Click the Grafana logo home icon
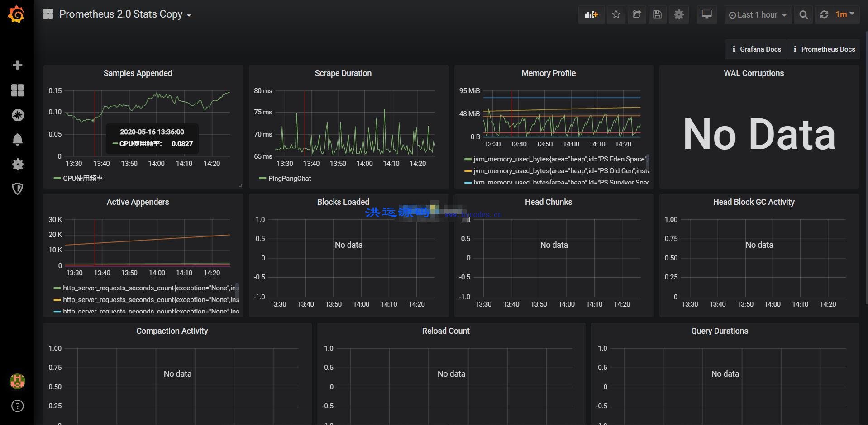This screenshot has height=425, width=868. tap(17, 14)
